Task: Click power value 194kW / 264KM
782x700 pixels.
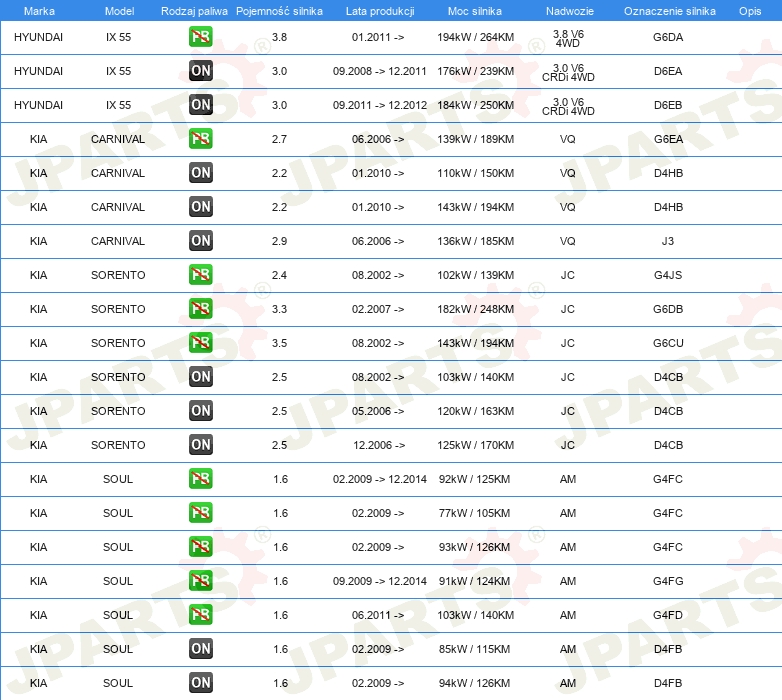Action: pyautogui.click(x=475, y=37)
